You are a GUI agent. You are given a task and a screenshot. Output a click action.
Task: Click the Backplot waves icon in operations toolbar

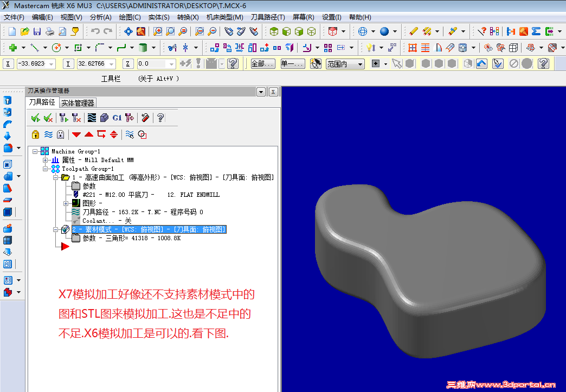click(92, 118)
